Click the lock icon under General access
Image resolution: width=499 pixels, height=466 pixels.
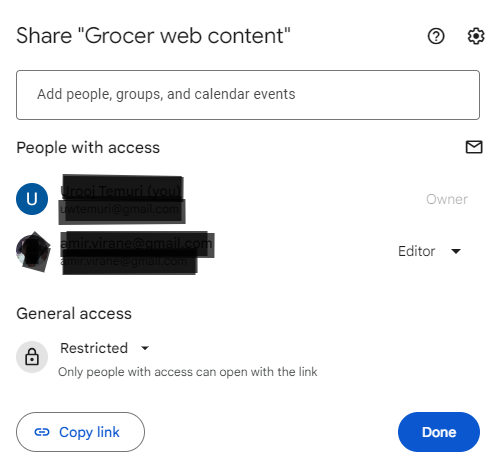(32, 357)
